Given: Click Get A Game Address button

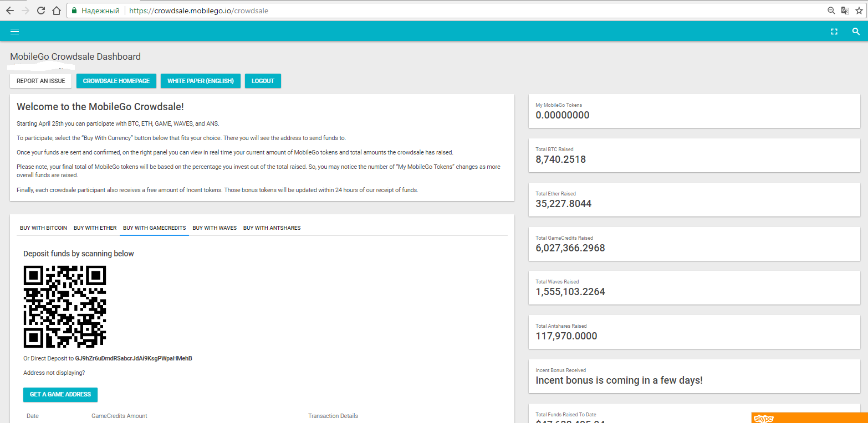Looking at the screenshot, I should click(x=60, y=394).
